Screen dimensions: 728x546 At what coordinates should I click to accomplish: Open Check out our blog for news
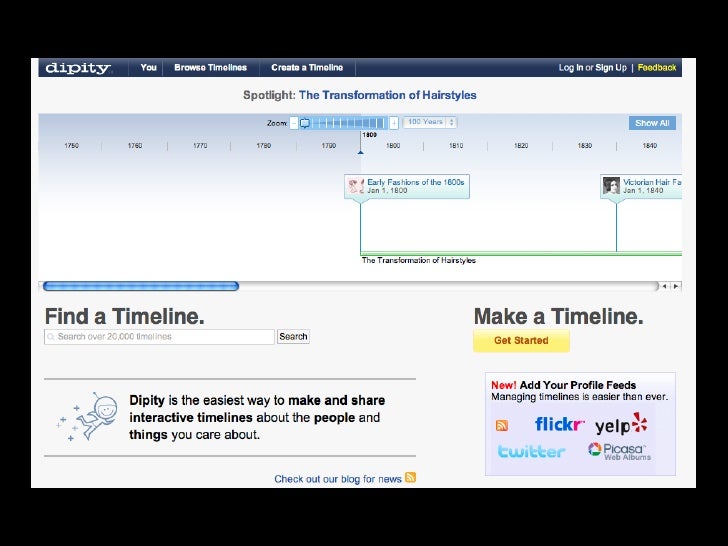point(338,479)
